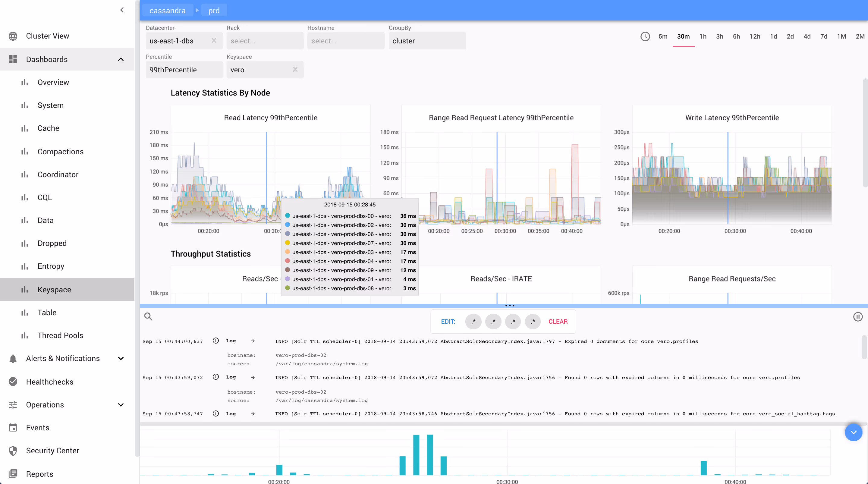Open the Cluster View globe icon
This screenshot has height=484, width=868.
(13, 36)
